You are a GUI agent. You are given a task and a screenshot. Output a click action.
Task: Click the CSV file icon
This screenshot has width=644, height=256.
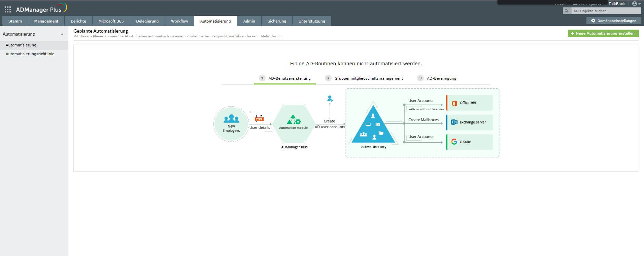[259, 118]
